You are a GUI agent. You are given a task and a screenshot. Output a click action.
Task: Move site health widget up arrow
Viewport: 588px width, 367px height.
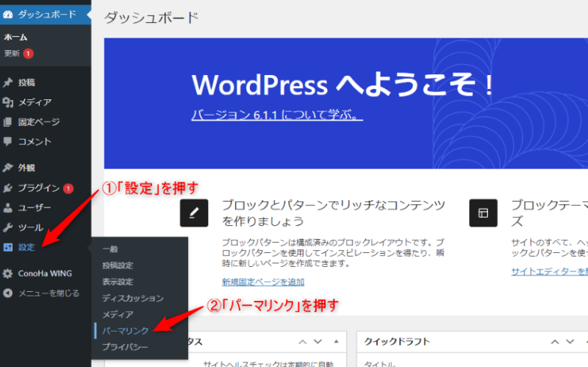(x=302, y=341)
